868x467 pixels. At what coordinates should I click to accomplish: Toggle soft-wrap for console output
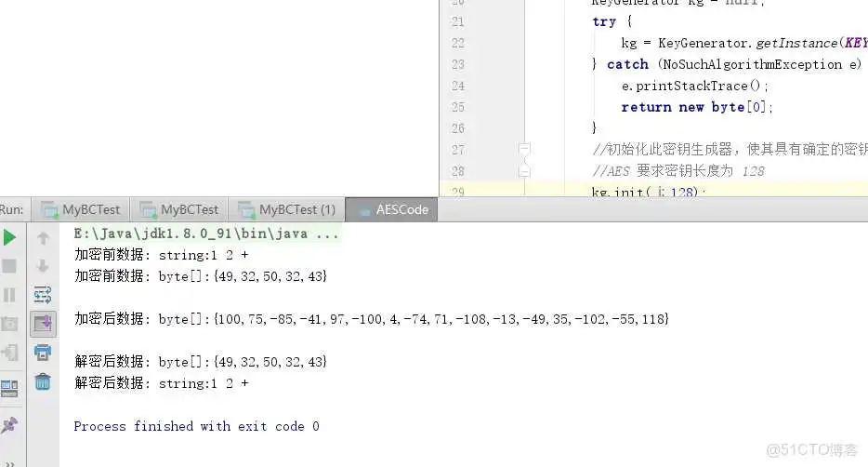pos(43,295)
